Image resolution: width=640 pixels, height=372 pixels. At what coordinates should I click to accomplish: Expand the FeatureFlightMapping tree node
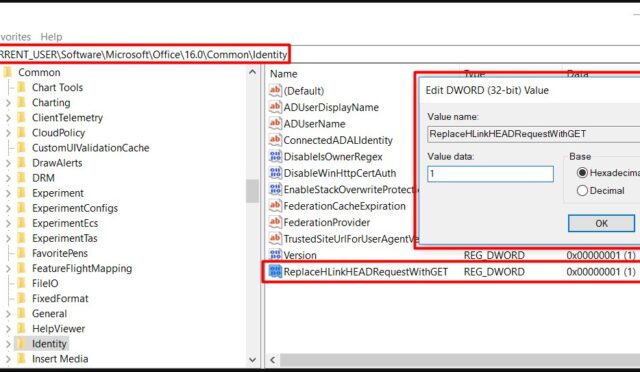point(8,269)
